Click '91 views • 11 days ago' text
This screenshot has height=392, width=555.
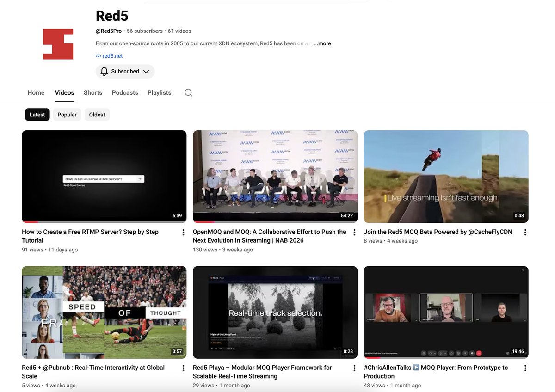pos(50,250)
